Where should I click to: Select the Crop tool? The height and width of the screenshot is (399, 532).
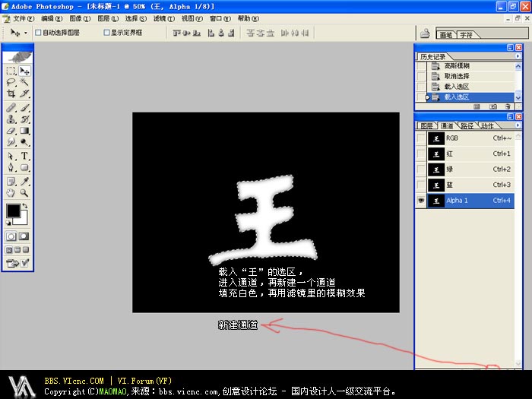click(11, 94)
